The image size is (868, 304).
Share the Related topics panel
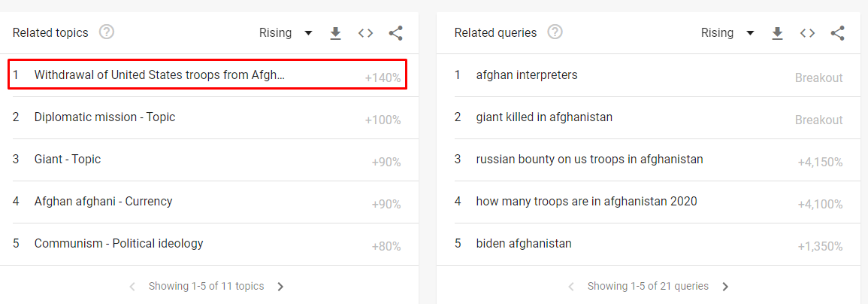click(x=396, y=33)
